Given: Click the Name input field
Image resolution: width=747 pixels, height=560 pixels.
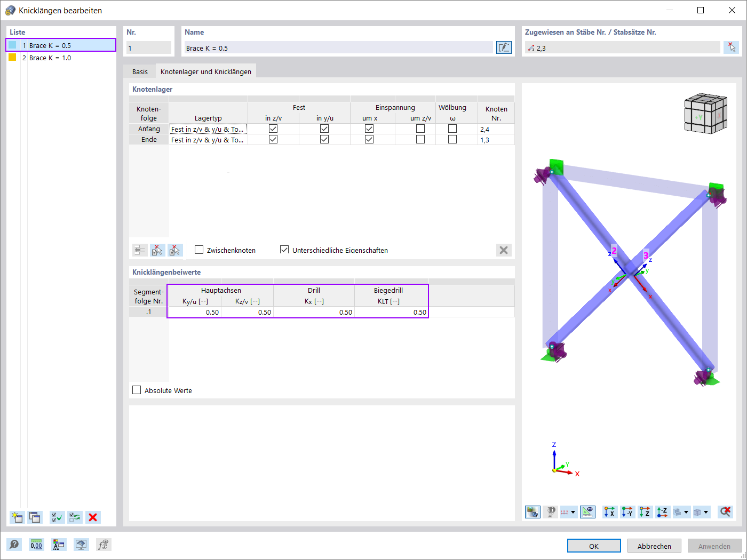Looking at the screenshot, I should point(338,48).
